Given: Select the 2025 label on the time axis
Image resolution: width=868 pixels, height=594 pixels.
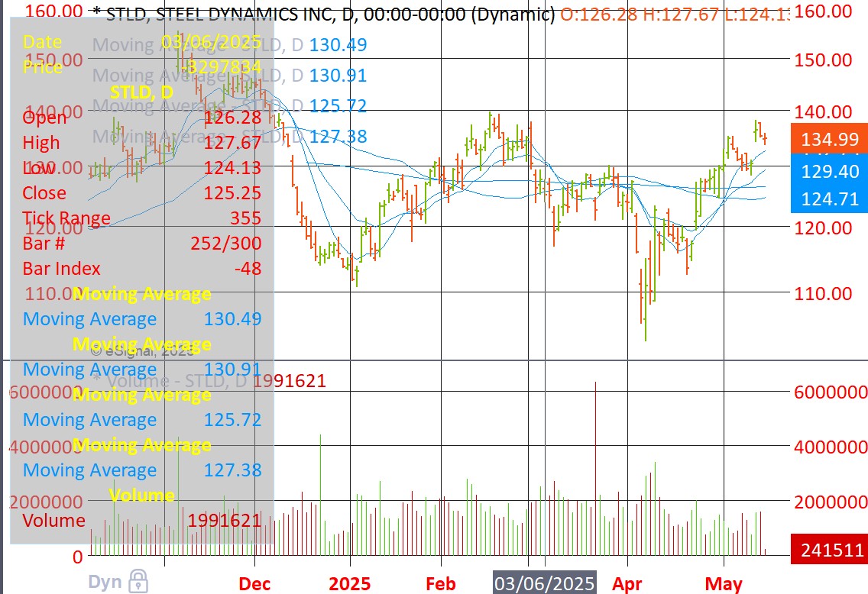Looking at the screenshot, I should click(350, 583).
